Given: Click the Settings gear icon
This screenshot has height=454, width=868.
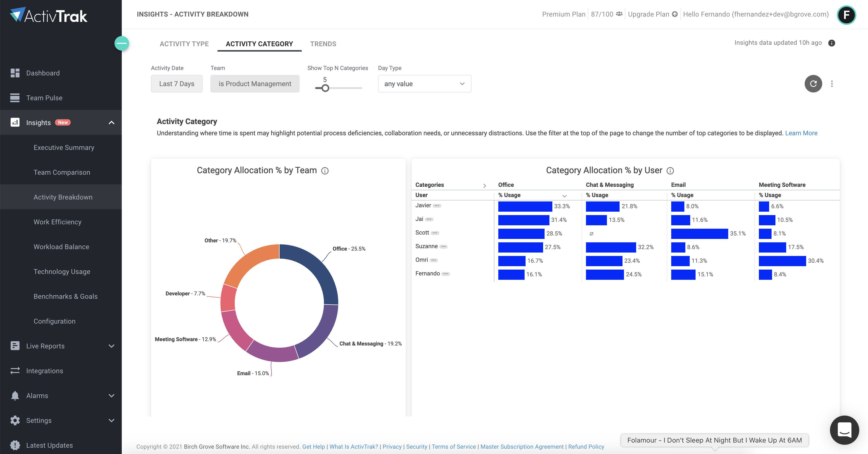Looking at the screenshot, I should (x=15, y=420).
